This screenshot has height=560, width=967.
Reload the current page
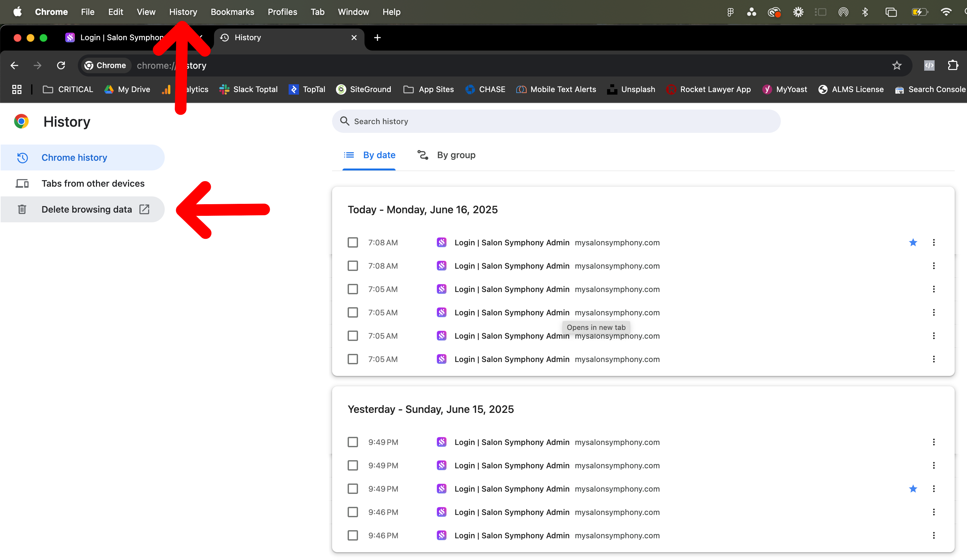click(x=61, y=65)
